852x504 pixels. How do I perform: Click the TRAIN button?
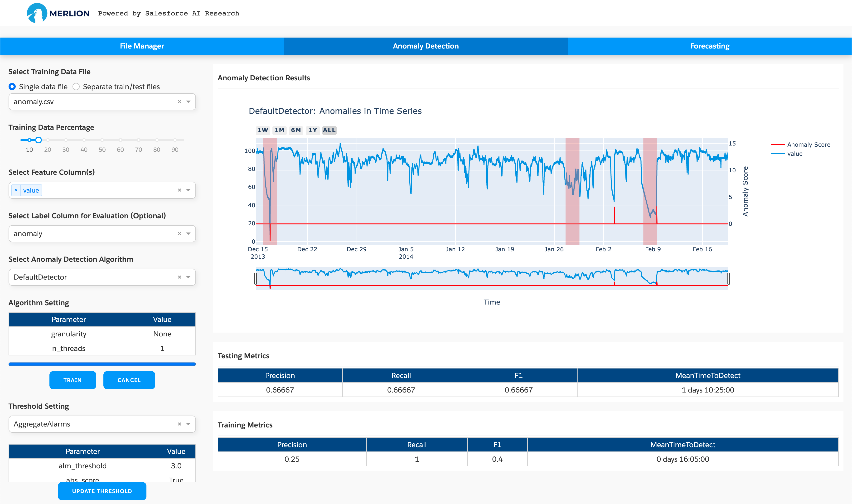pyautogui.click(x=73, y=379)
